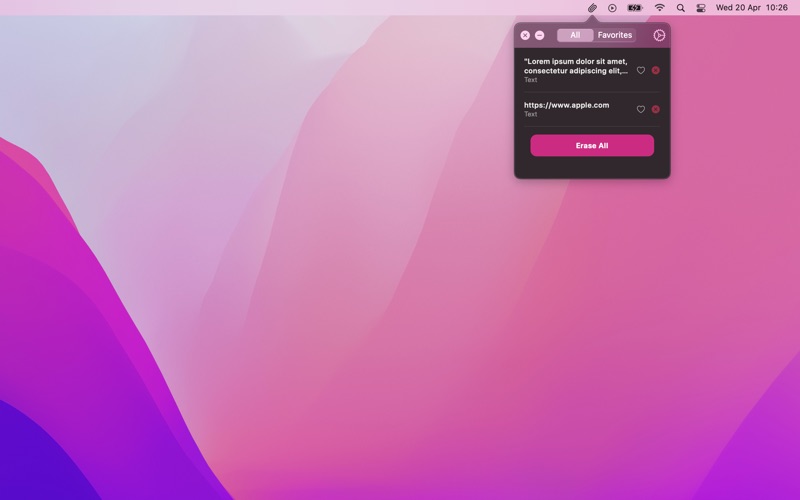The image size is (800, 500).
Task: Favorite the https://www.apple.com clip
Action: point(641,109)
